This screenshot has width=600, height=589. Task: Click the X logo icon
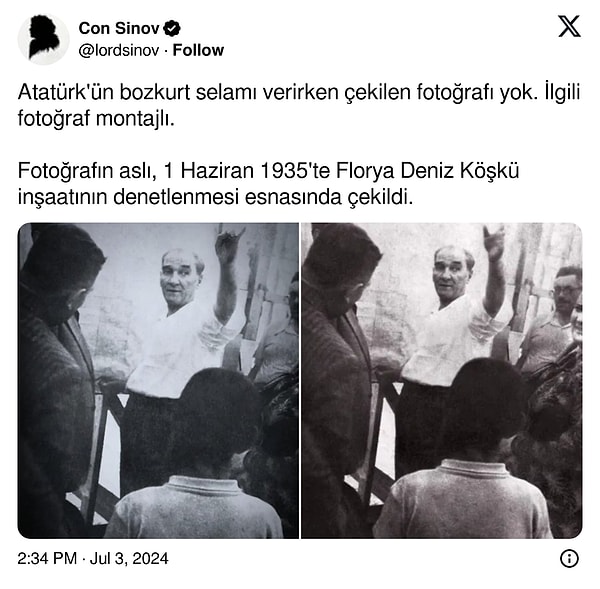point(569,26)
